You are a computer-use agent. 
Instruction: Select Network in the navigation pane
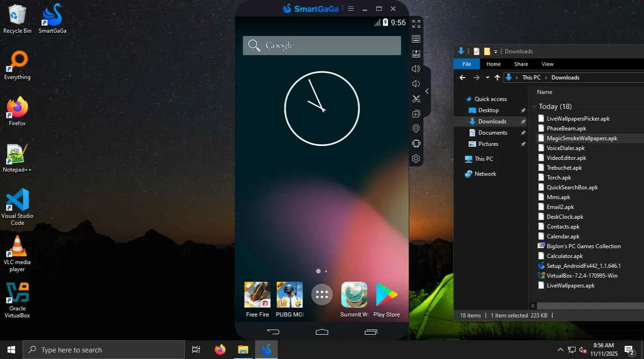point(485,174)
